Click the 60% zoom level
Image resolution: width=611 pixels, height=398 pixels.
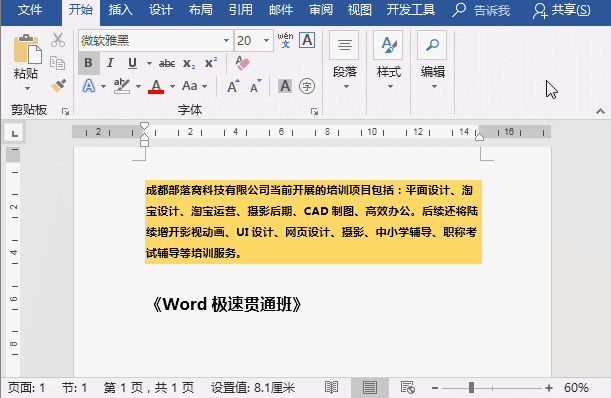[x=576, y=388]
